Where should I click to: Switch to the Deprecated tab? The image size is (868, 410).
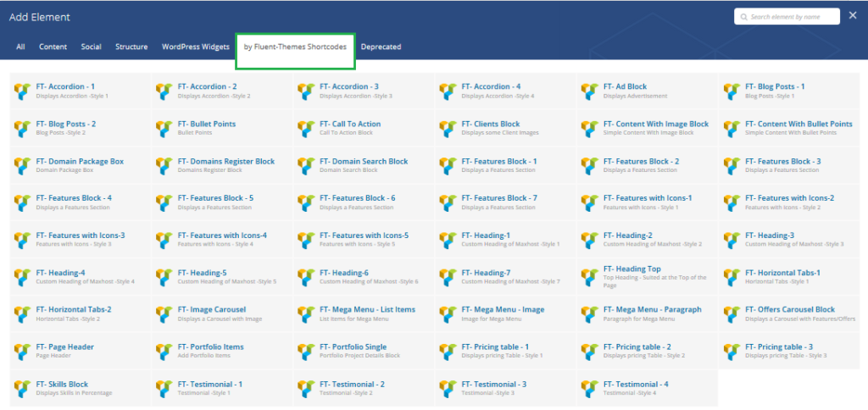click(381, 47)
